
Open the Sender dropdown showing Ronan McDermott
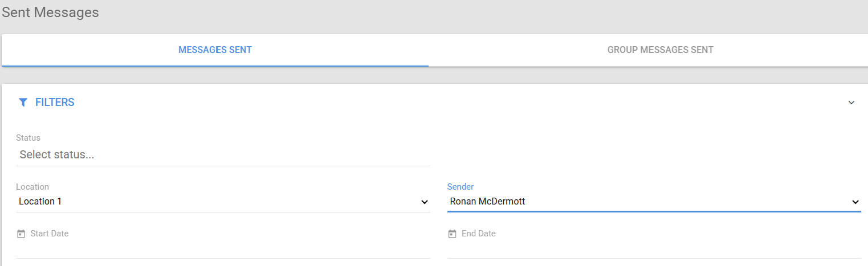(x=654, y=202)
